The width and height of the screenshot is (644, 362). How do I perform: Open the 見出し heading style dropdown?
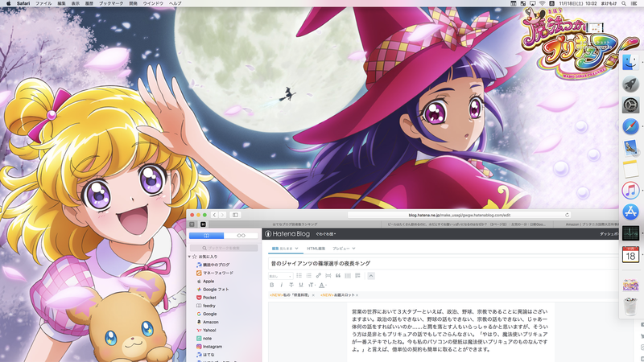point(280,276)
